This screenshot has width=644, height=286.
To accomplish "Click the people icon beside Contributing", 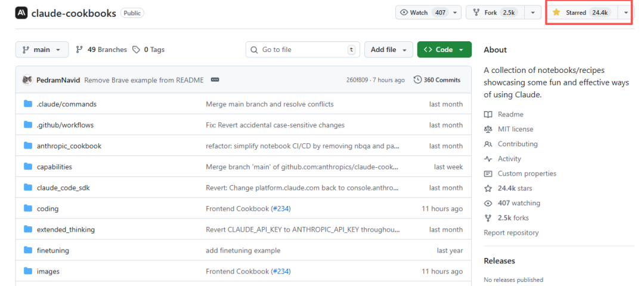I will 488,144.
